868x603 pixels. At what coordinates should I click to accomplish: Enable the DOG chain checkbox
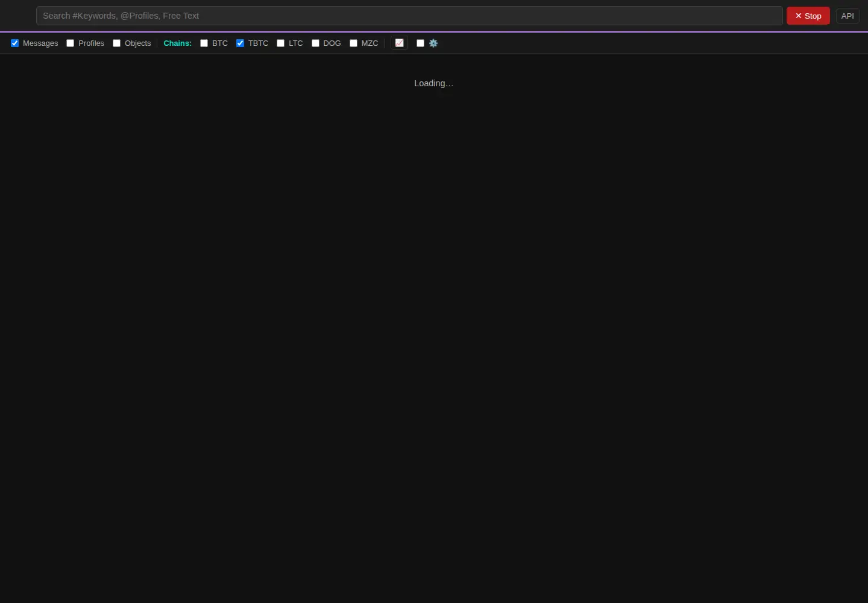[315, 43]
